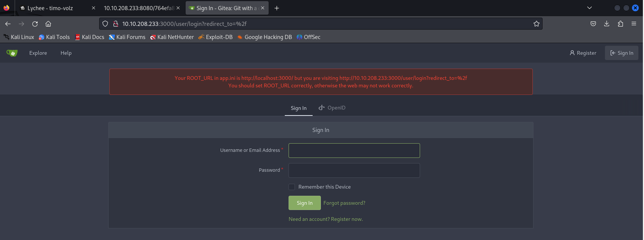The height and width of the screenshot is (240, 644).
Task: Click the browser forward arrow
Action: tap(21, 24)
